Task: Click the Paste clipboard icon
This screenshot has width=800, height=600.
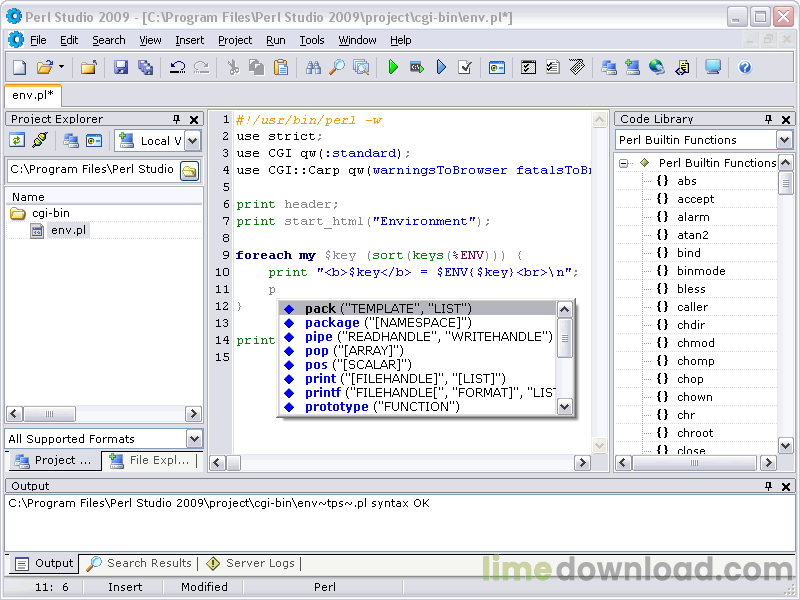Action: (281, 67)
